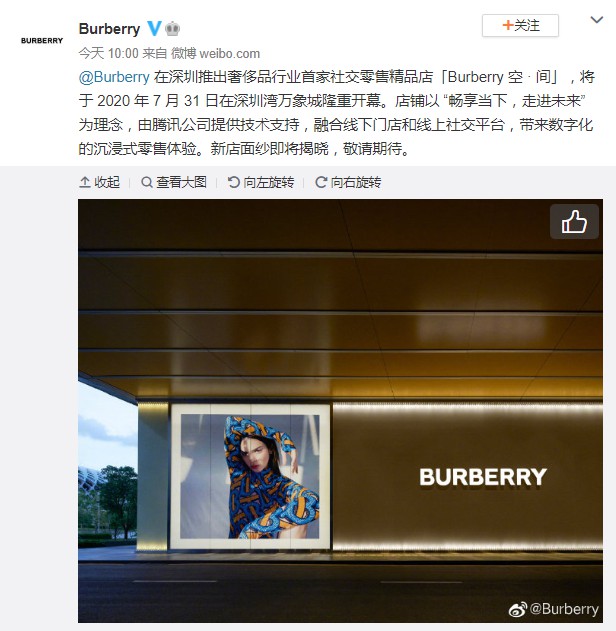
Task: Click the magnifier icon for 查看大图
Action: click(147, 183)
